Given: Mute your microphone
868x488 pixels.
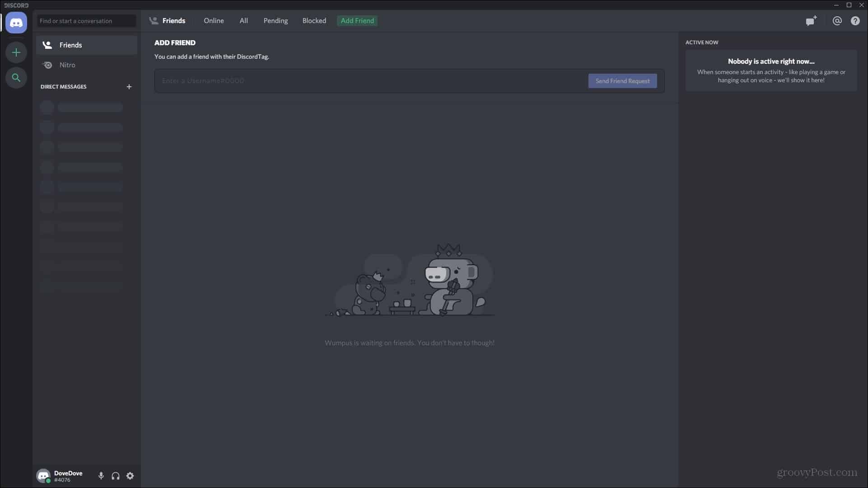Looking at the screenshot, I should (101, 476).
